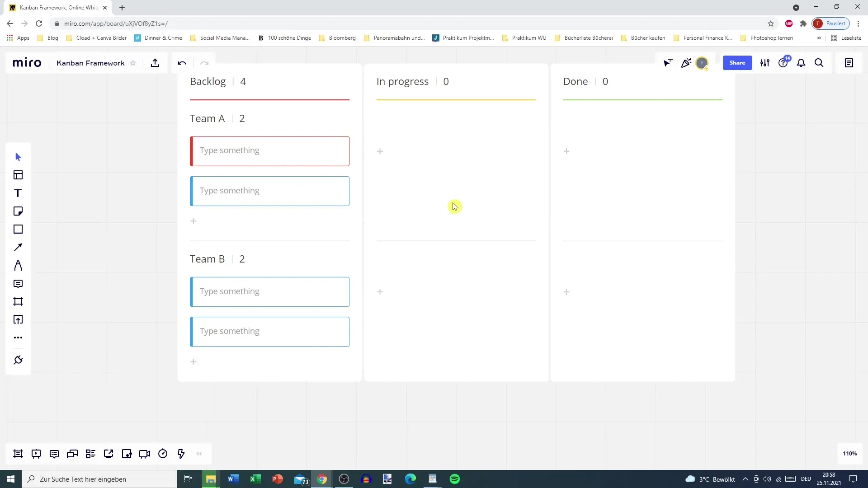The height and width of the screenshot is (488, 868).
Task: Toggle collaborator cursor visibility icon
Action: [x=668, y=62]
